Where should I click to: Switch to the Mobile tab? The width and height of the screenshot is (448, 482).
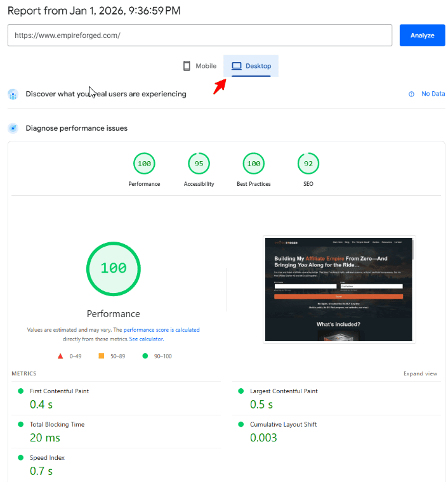point(200,66)
